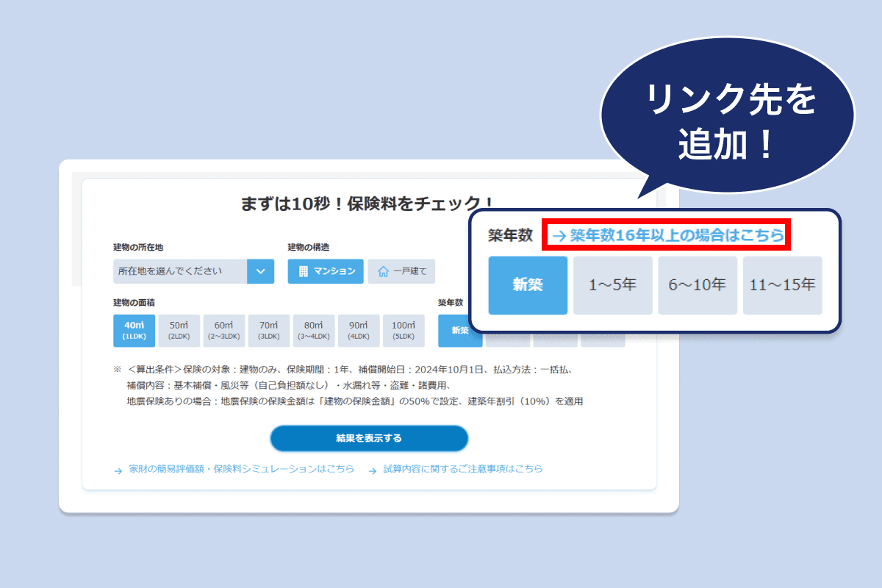Click the 建物の所在地 label
The height and width of the screenshot is (588, 882).
click(x=138, y=248)
